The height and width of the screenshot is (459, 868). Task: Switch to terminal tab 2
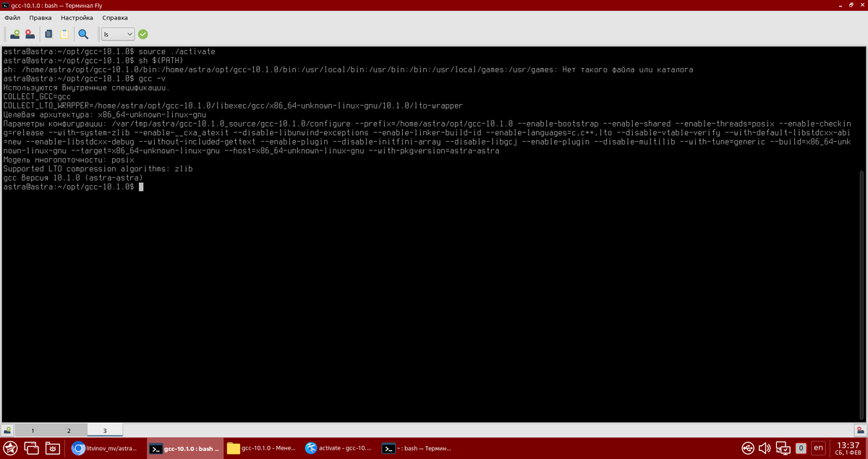(x=69, y=430)
